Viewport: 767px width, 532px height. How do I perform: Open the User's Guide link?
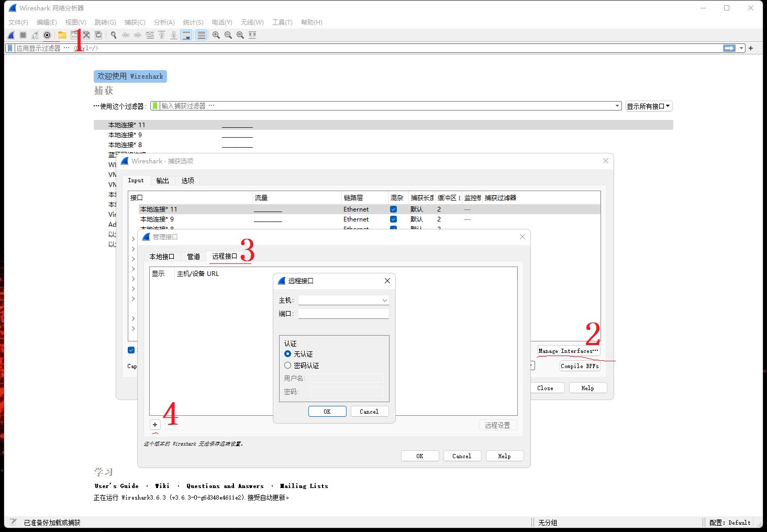pos(117,486)
